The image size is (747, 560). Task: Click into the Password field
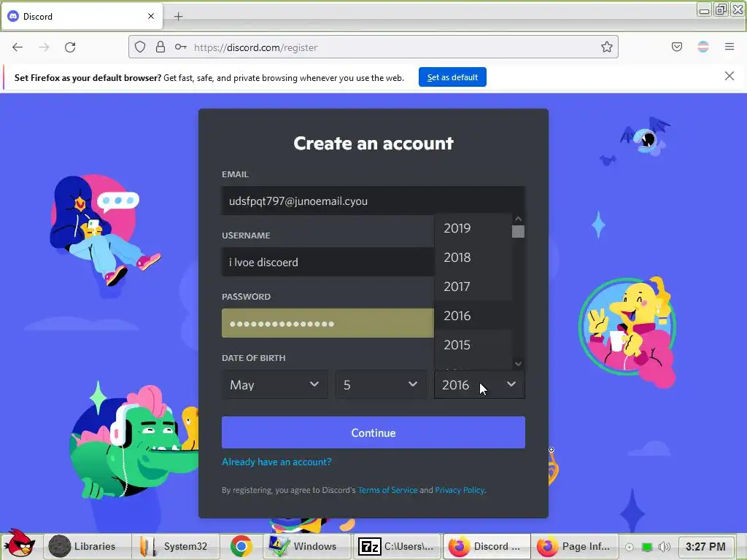(328, 323)
